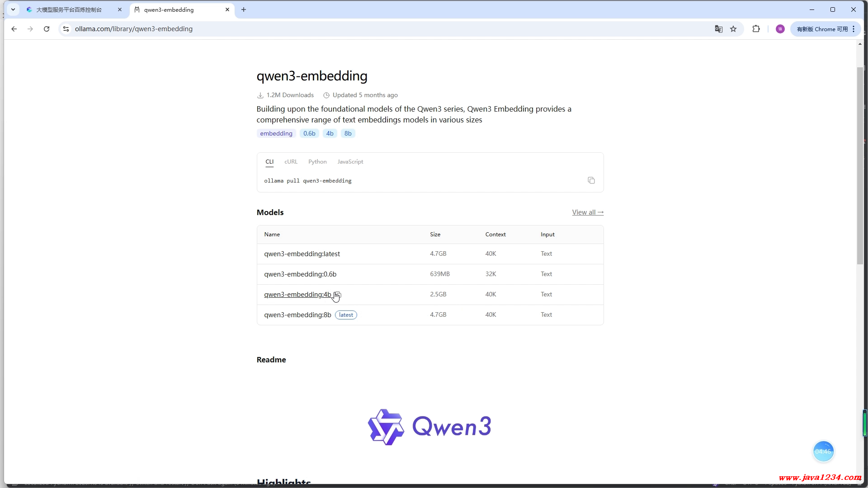Click the 8b size tag
The width and height of the screenshot is (868, 488).
click(x=348, y=133)
